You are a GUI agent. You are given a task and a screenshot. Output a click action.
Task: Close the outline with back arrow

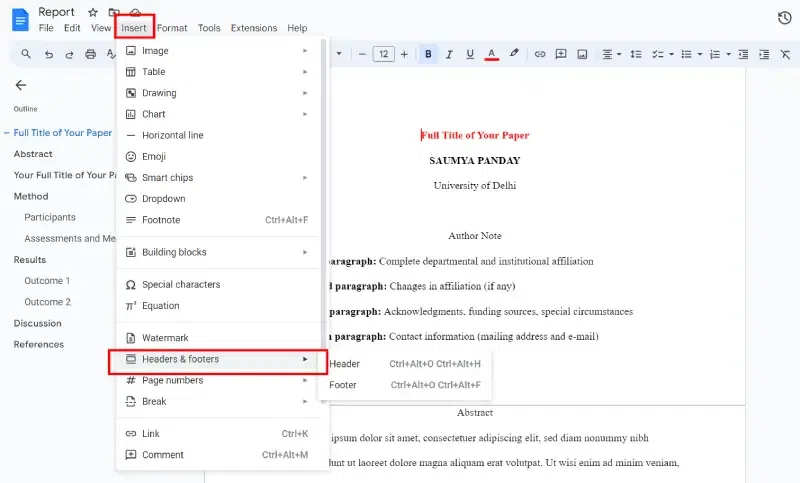click(20, 85)
